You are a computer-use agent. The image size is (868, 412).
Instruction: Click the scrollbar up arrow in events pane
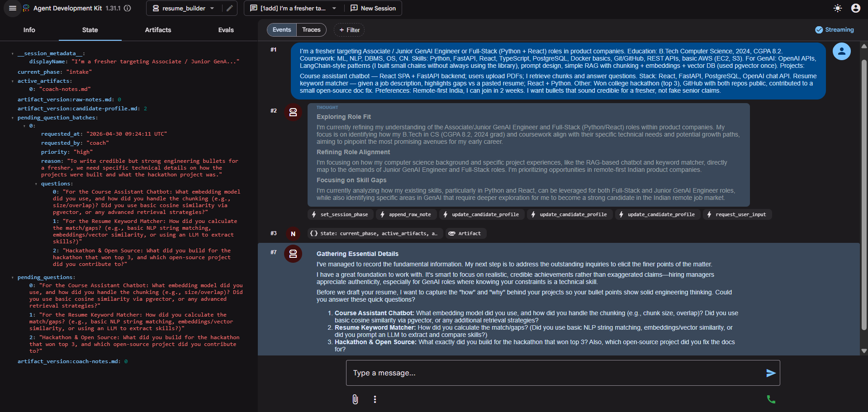pyautogui.click(x=864, y=46)
